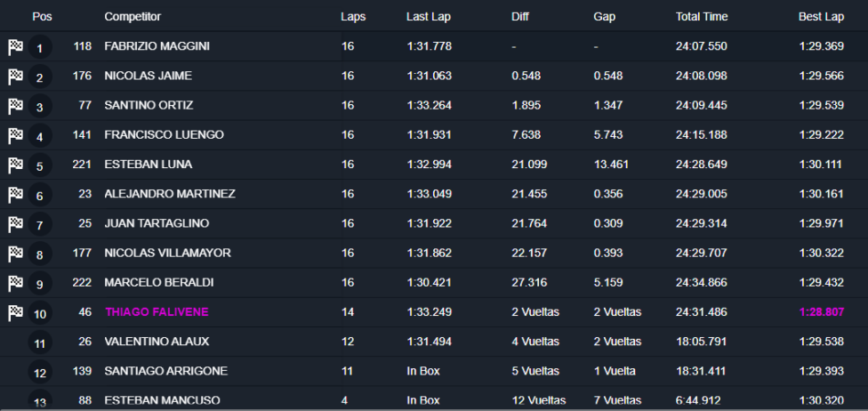Sort by the Competitor column header
The height and width of the screenshot is (411, 868).
click(133, 17)
